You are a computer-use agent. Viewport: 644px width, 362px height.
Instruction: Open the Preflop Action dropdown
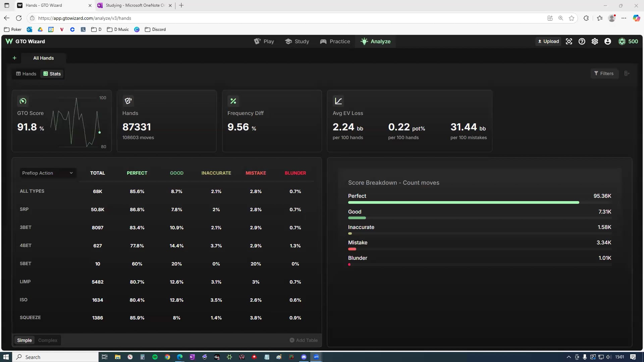click(48, 173)
